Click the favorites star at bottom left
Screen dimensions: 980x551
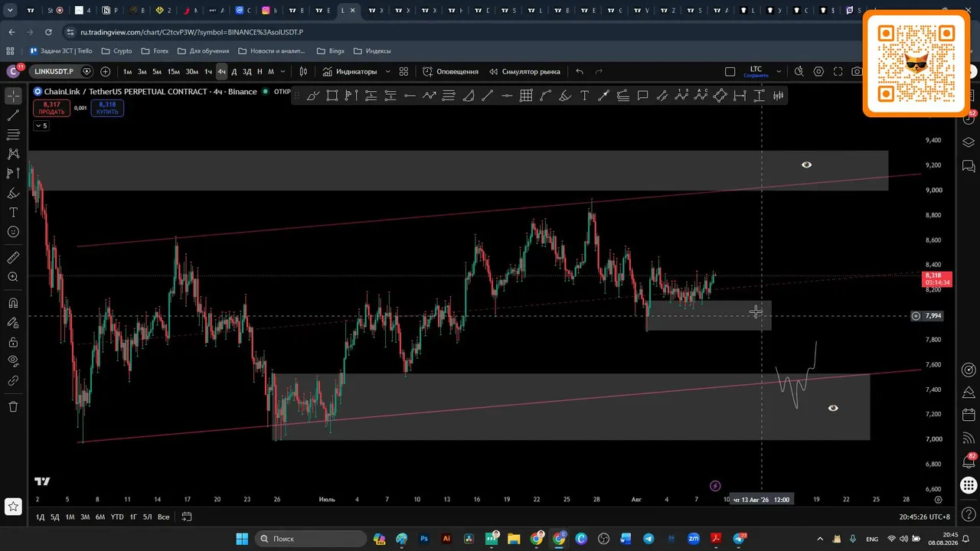click(x=13, y=506)
